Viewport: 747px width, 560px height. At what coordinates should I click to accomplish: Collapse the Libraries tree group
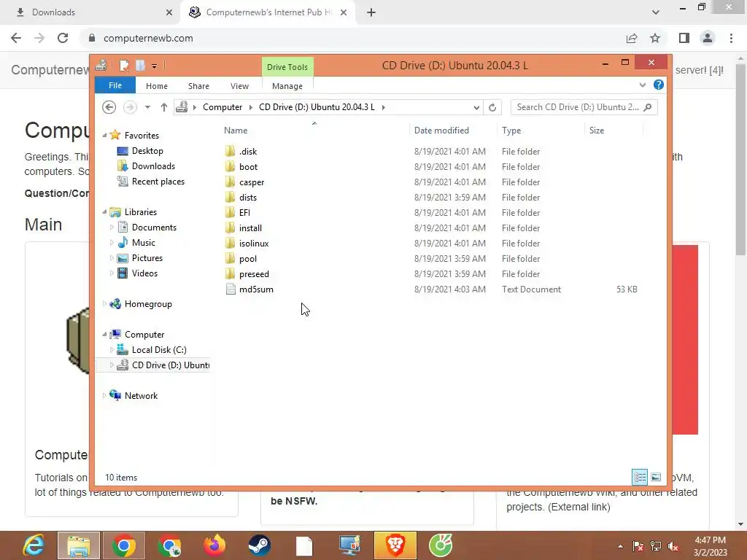coord(104,212)
